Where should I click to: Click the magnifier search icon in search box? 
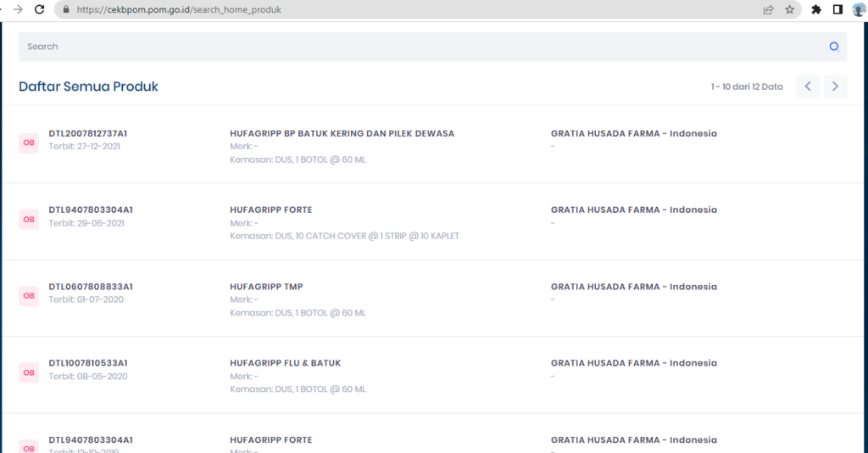pos(834,47)
